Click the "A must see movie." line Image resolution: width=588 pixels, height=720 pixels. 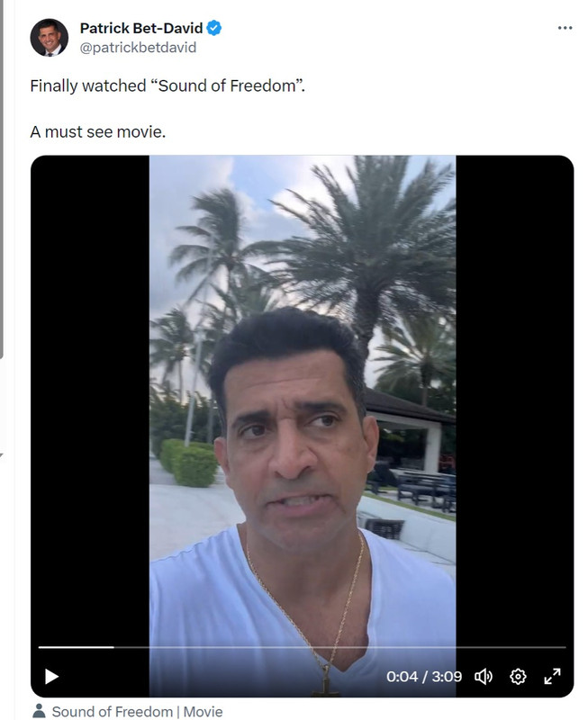98,131
